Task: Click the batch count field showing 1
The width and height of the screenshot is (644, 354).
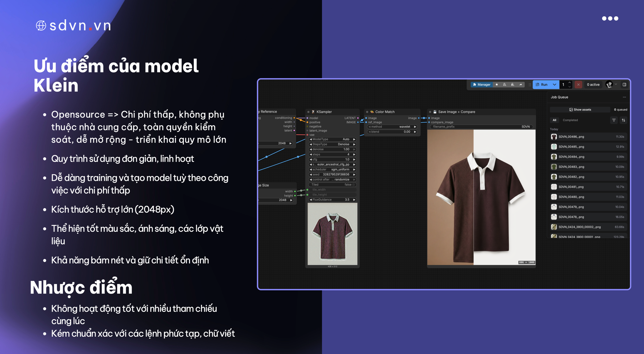Action: pyautogui.click(x=563, y=85)
